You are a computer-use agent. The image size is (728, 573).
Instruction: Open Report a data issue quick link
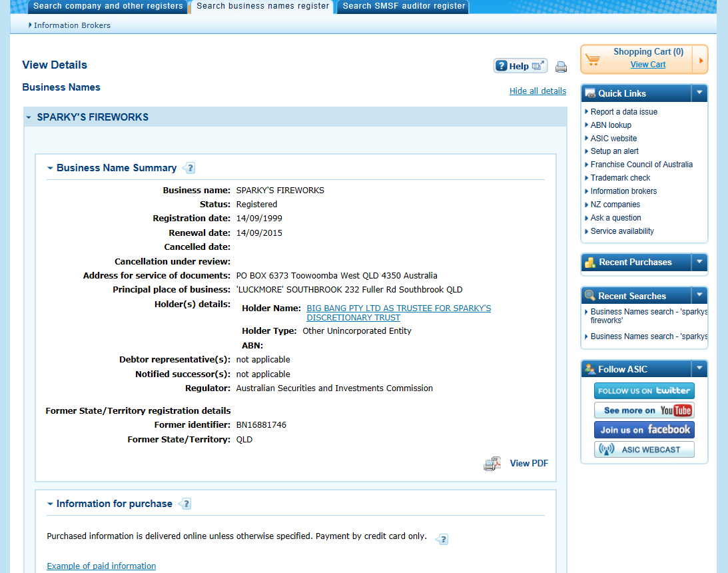[623, 112]
